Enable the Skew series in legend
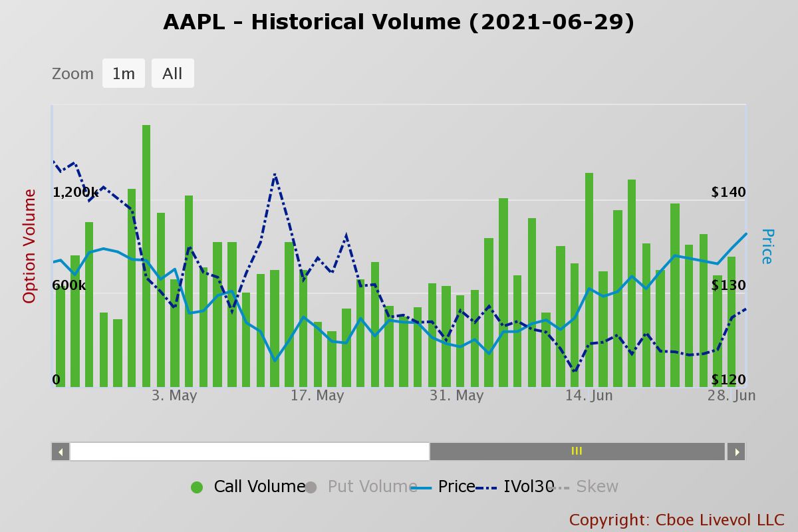This screenshot has width=798, height=532. [x=597, y=487]
